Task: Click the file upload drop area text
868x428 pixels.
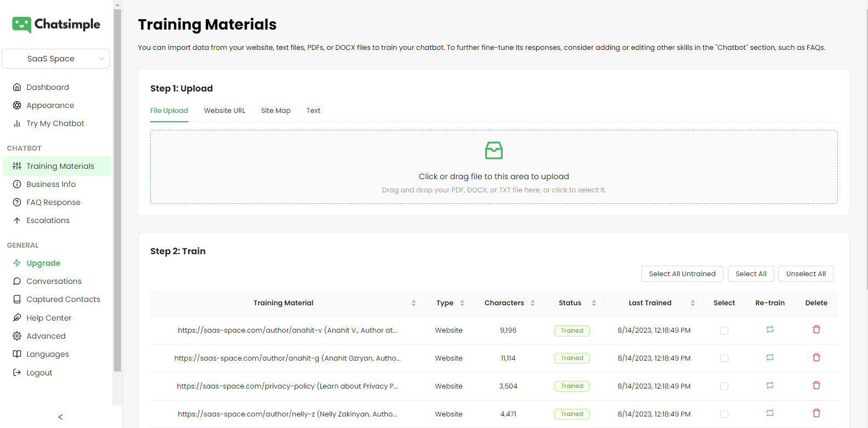Action: (x=493, y=176)
